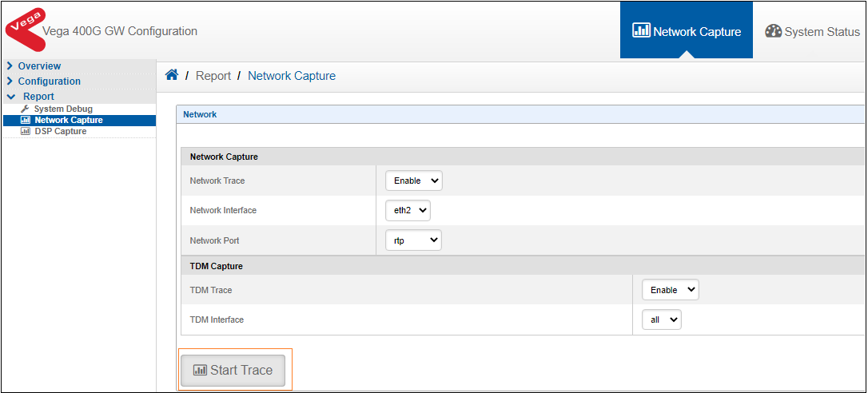This screenshot has height=393, width=868.
Task: Open the Network Trace dropdown
Action: pos(414,181)
